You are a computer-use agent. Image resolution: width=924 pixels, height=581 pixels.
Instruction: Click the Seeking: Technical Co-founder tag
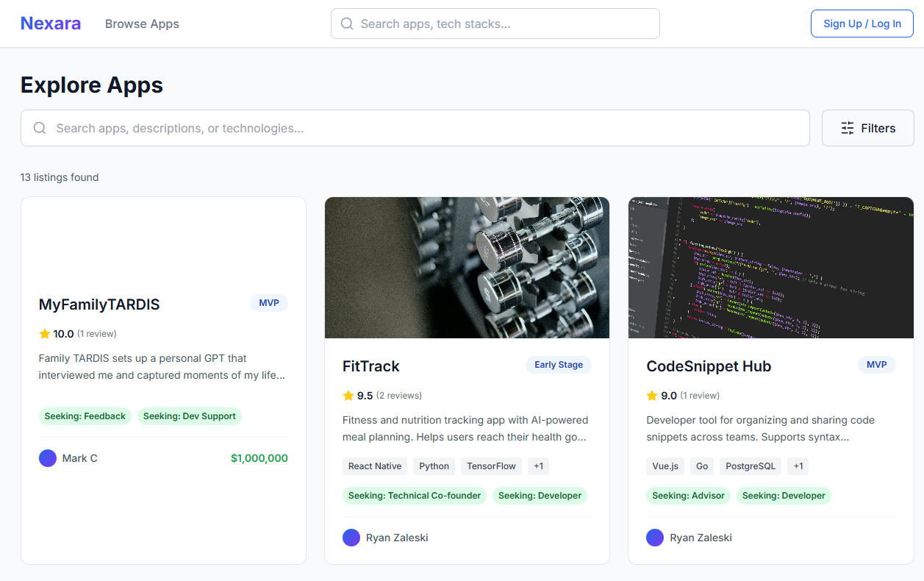coord(415,496)
